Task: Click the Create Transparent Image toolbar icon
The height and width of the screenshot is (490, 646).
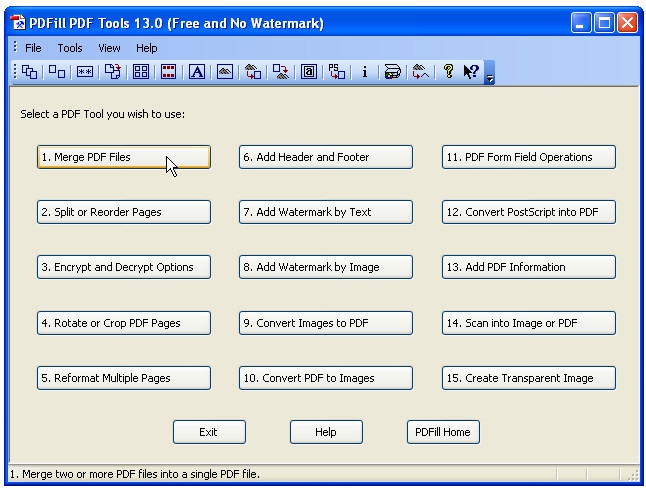Action: tap(421, 72)
